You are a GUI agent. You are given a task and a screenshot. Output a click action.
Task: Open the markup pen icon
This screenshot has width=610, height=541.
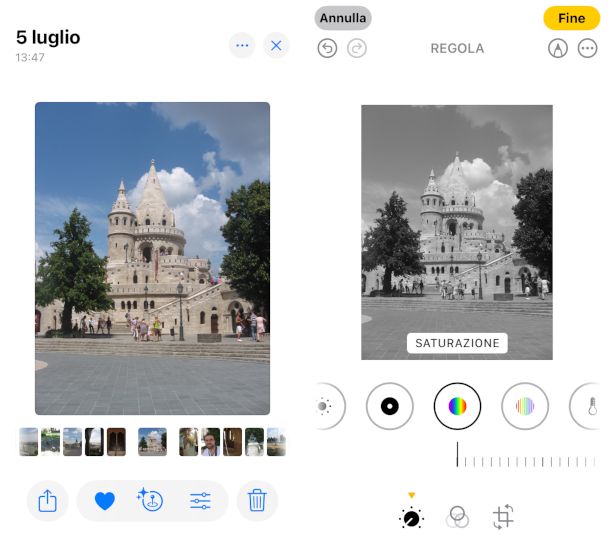pyautogui.click(x=558, y=48)
